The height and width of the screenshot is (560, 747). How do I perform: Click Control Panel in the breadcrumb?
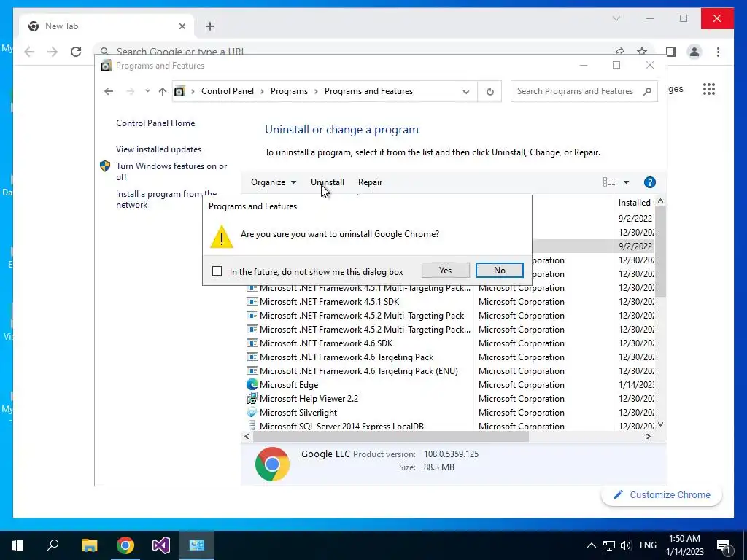point(228,91)
